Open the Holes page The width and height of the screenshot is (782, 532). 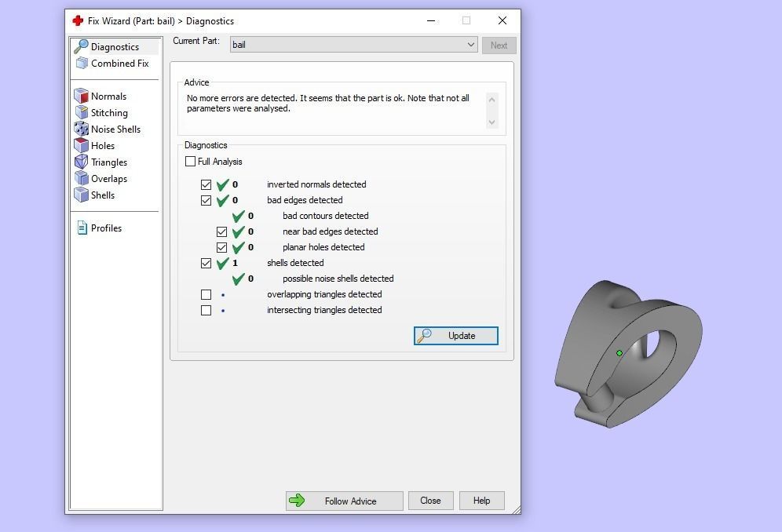click(x=103, y=146)
